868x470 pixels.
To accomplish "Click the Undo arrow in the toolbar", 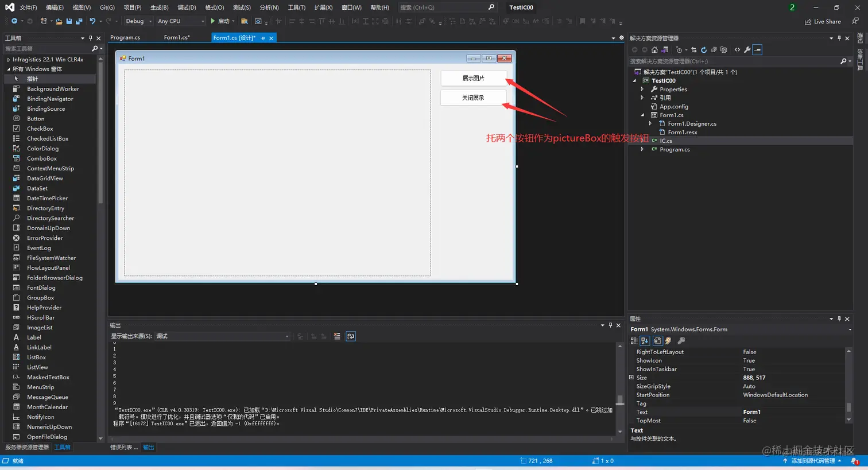I will 92,21.
